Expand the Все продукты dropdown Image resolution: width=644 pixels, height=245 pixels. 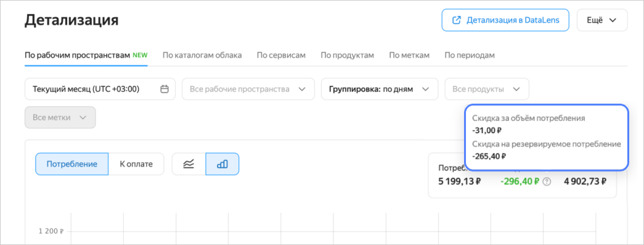coord(487,89)
